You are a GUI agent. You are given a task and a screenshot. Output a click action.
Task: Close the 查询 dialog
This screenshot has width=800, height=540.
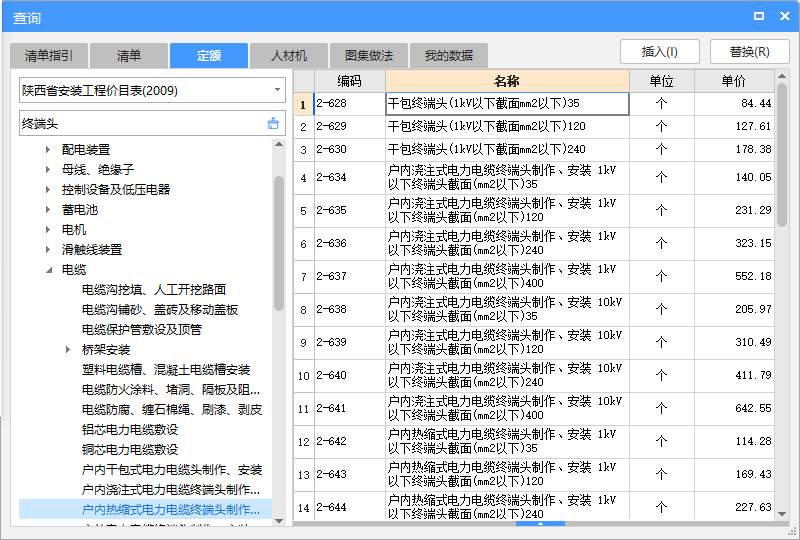[785, 16]
